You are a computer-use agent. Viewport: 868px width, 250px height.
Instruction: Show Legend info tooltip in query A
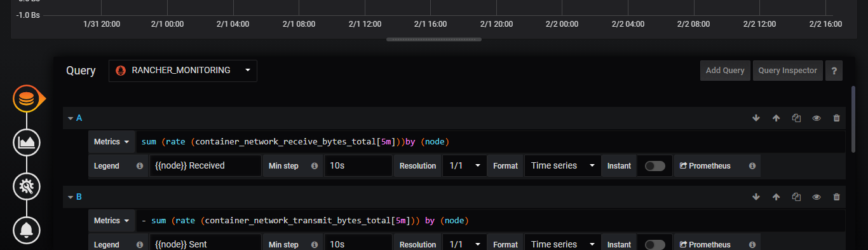click(x=140, y=166)
